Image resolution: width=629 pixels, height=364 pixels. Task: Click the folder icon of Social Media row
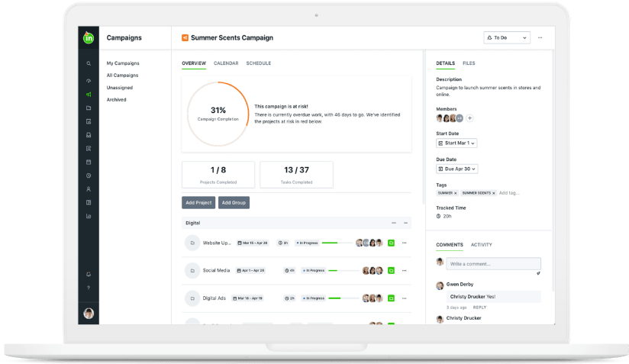pos(192,271)
